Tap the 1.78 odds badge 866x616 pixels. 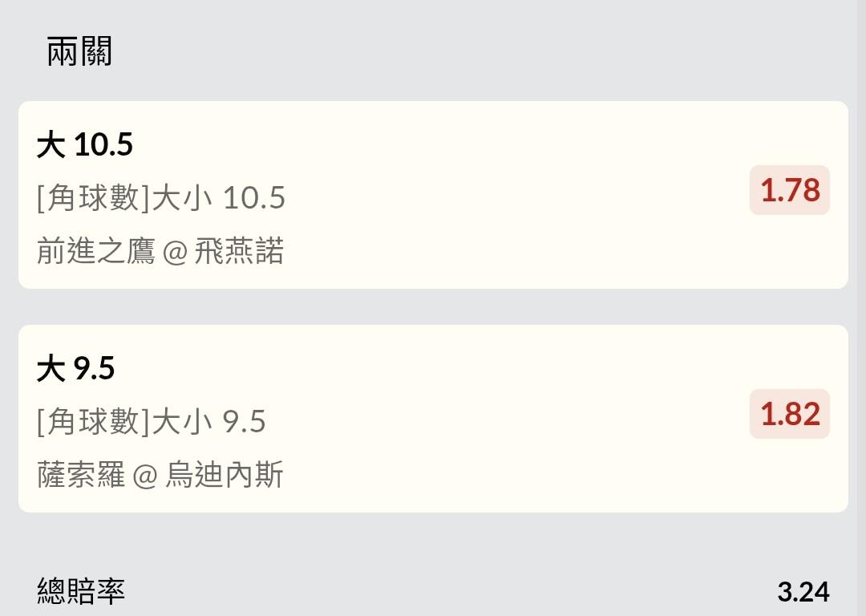coord(789,191)
